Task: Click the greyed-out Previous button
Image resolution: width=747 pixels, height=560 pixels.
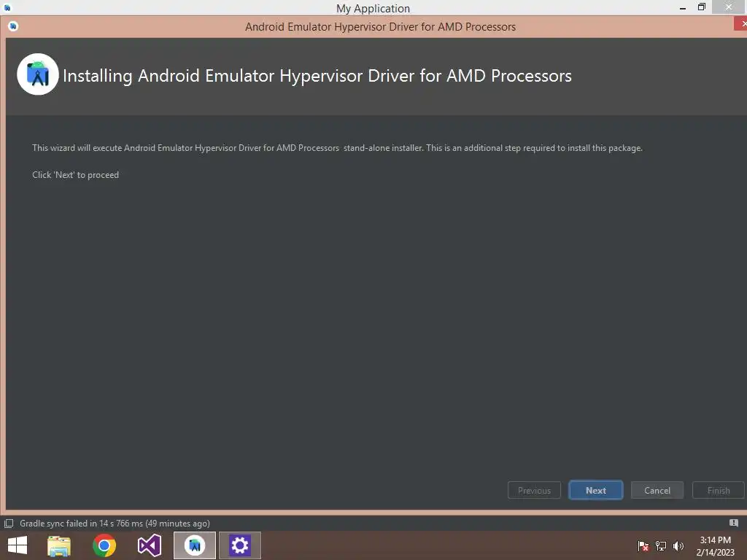Action: (534, 490)
